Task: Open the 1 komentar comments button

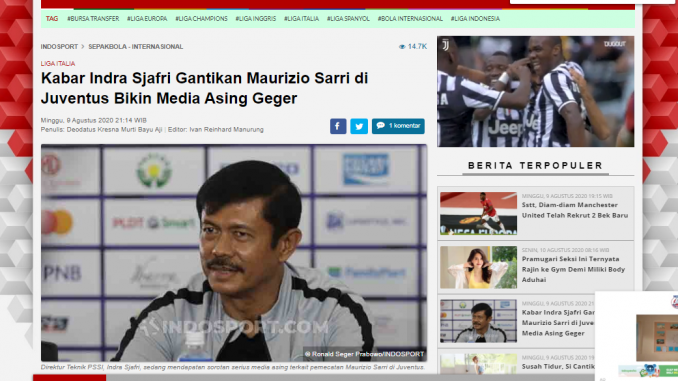Action: [398, 126]
